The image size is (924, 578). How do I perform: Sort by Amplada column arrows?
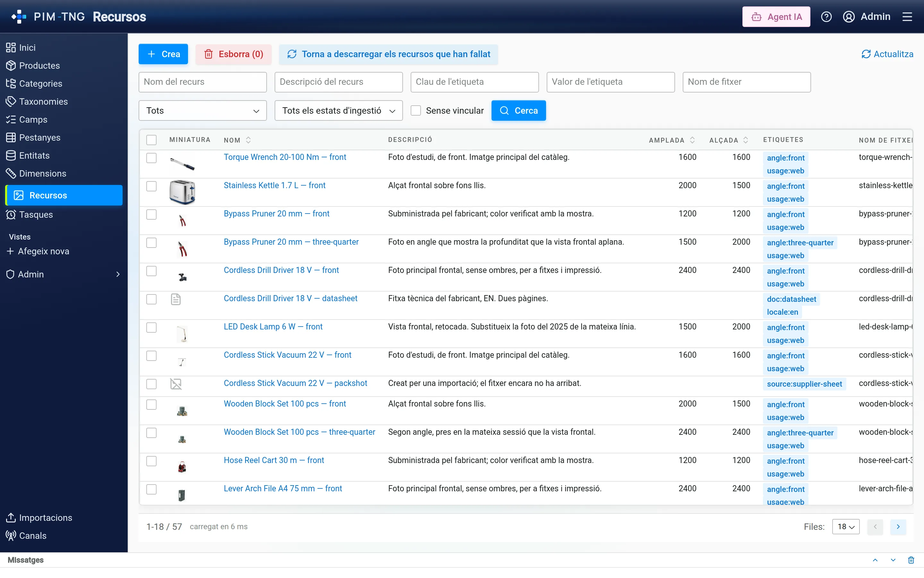click(692, 140)
